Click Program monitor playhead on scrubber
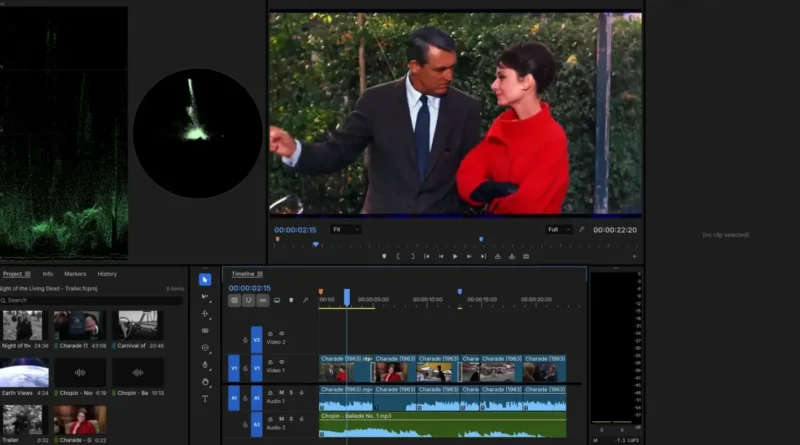The width and height of the screenshot is (800, 445). (x=316, y=244)
